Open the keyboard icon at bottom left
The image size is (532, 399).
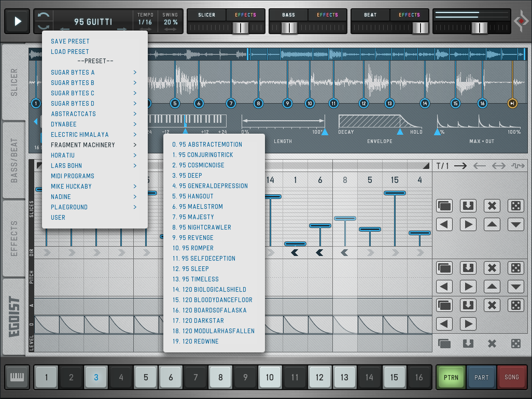(x=17, y=378)
